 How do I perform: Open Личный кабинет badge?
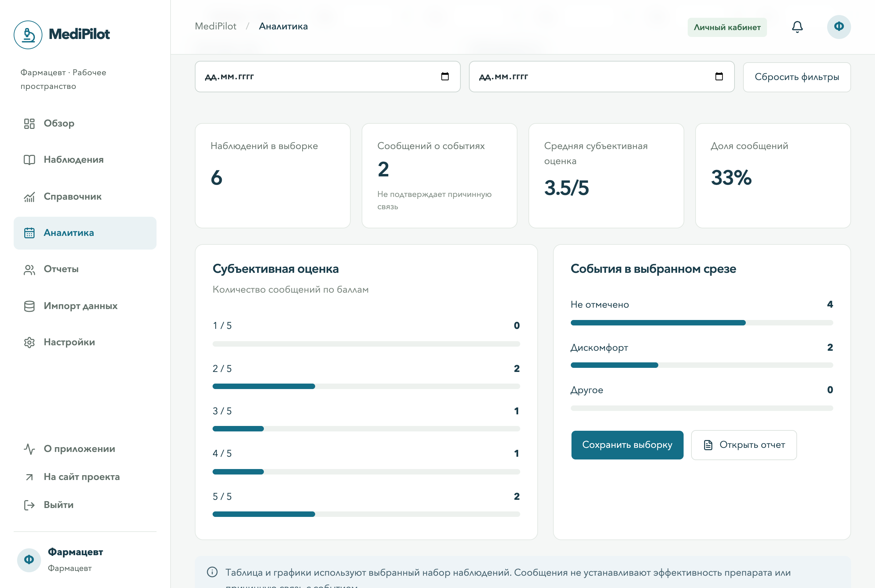(727, 27)
